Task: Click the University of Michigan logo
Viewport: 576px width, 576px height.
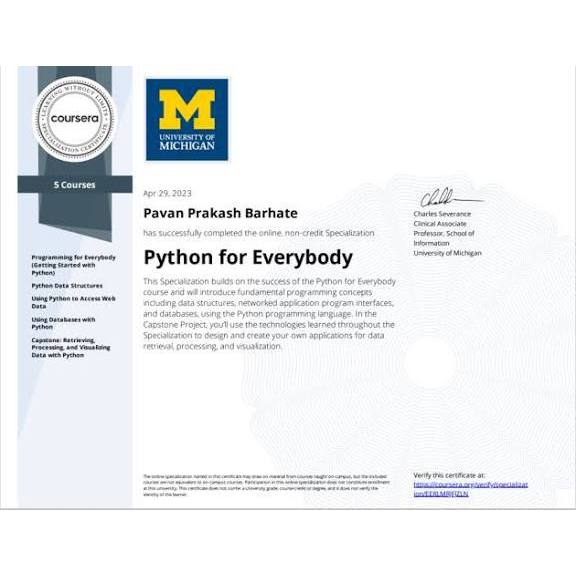Action: pos(187,119)
